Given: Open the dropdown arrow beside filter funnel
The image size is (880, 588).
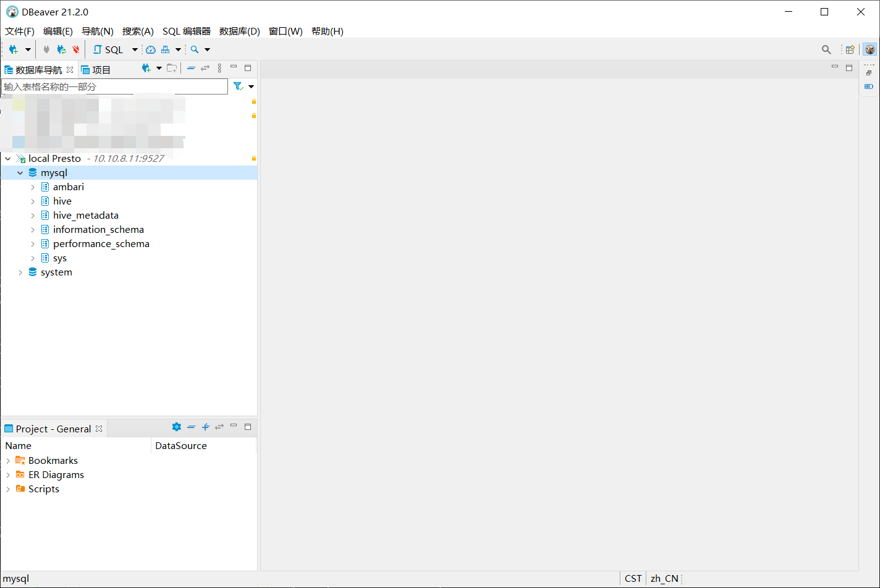Looking at the screenshot, I should tap(251, 86).
